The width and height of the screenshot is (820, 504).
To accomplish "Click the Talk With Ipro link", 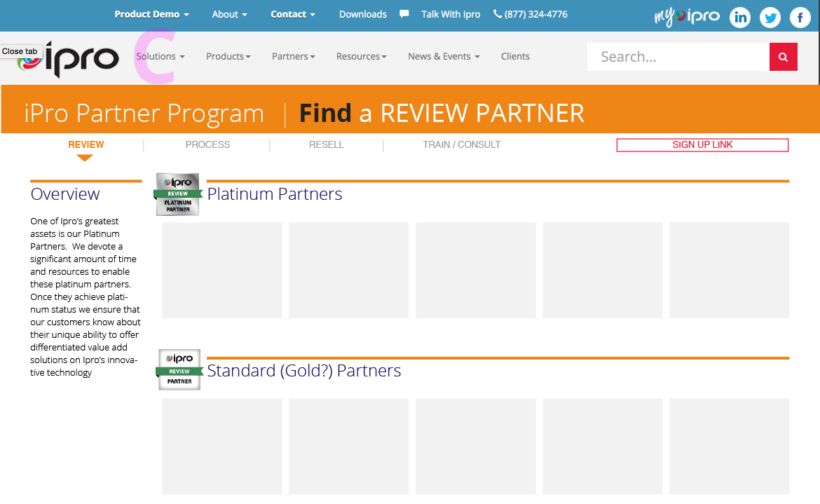I will point(451,14).
